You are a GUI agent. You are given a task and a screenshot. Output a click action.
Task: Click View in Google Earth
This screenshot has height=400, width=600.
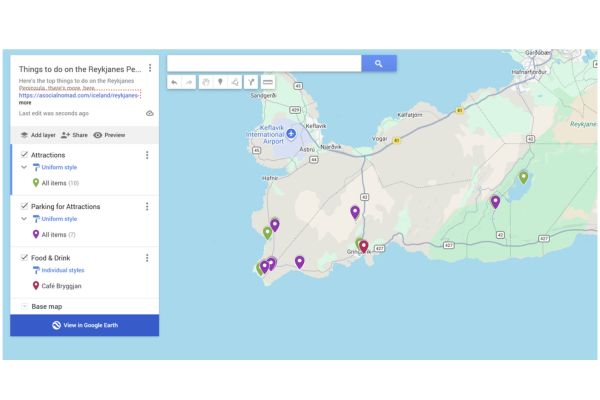point(85,325)
